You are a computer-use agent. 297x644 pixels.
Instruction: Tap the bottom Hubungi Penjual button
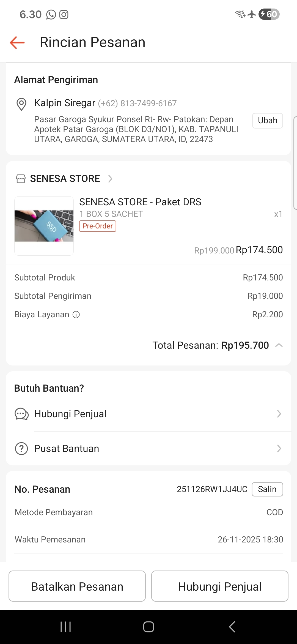click(220, 586)
